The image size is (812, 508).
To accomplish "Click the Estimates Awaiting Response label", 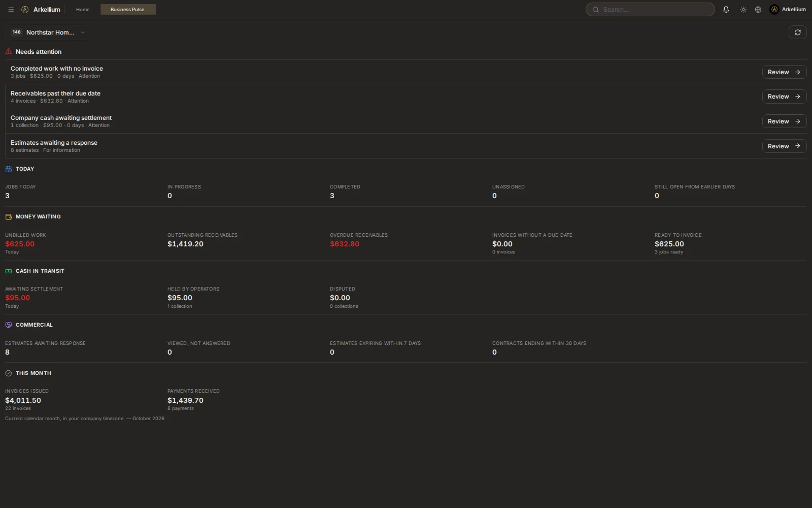I will (x=45, y=343).
